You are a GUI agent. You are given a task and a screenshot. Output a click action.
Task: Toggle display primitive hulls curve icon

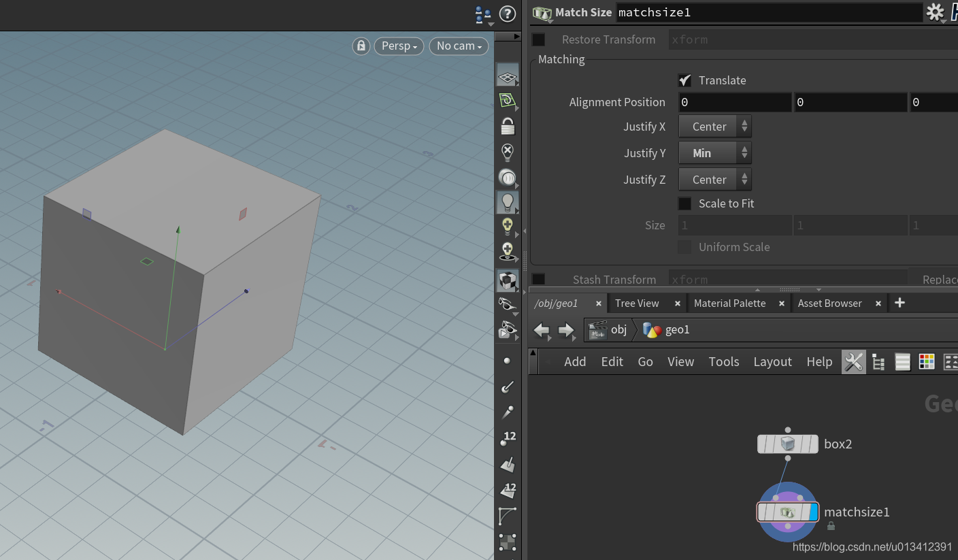click(507, 516)
